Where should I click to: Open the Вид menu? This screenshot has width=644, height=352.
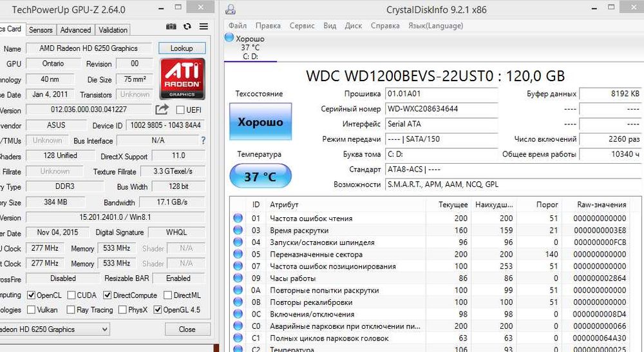[330, 26]
